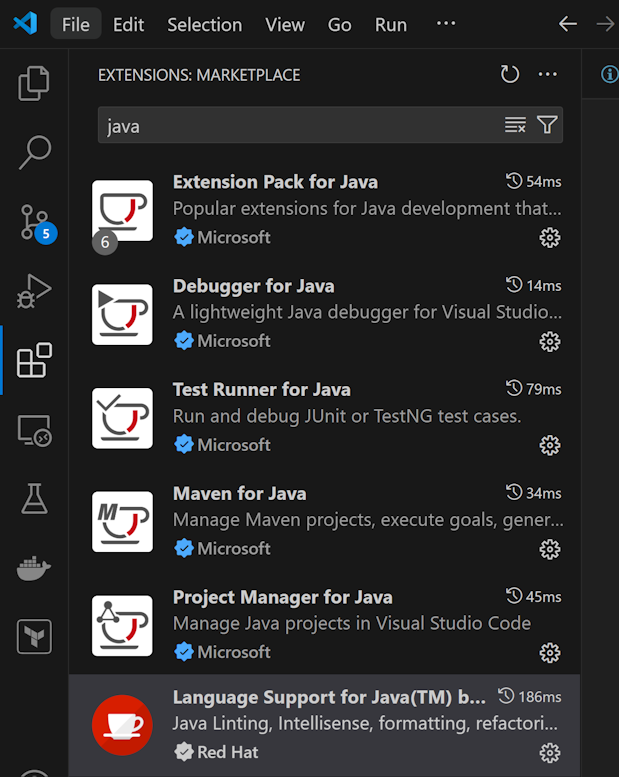The width and height of the screenshot is (619, 777).
Task: Click the Maven for Java logo
Action: pos(122,522)
